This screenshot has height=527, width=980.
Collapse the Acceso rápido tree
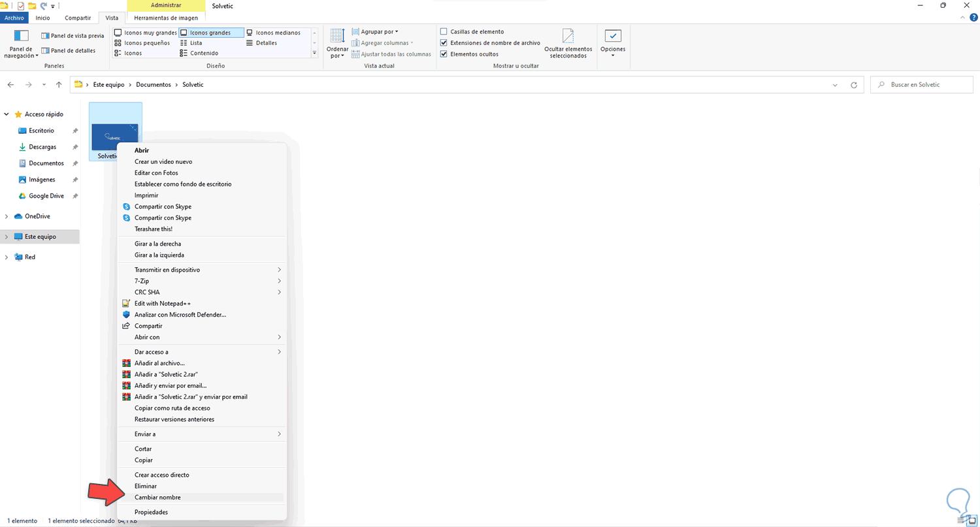click(x=7, y=114)
